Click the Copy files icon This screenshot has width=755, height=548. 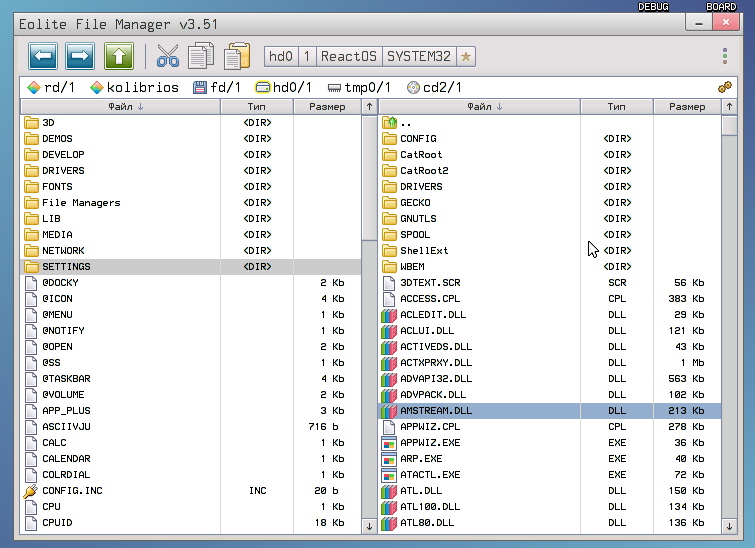pyautogui.click(x=202, y=56)
